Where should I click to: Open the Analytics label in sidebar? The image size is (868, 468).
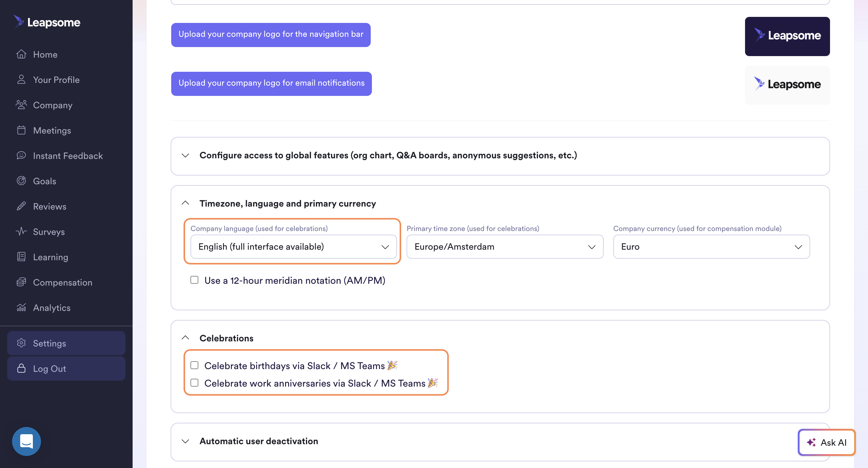52,308
